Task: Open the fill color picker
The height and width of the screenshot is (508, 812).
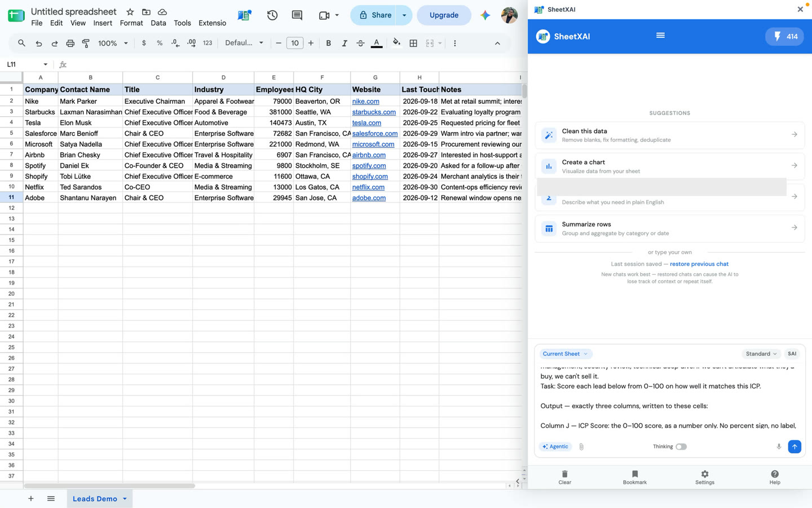Action: pos(396,43)
